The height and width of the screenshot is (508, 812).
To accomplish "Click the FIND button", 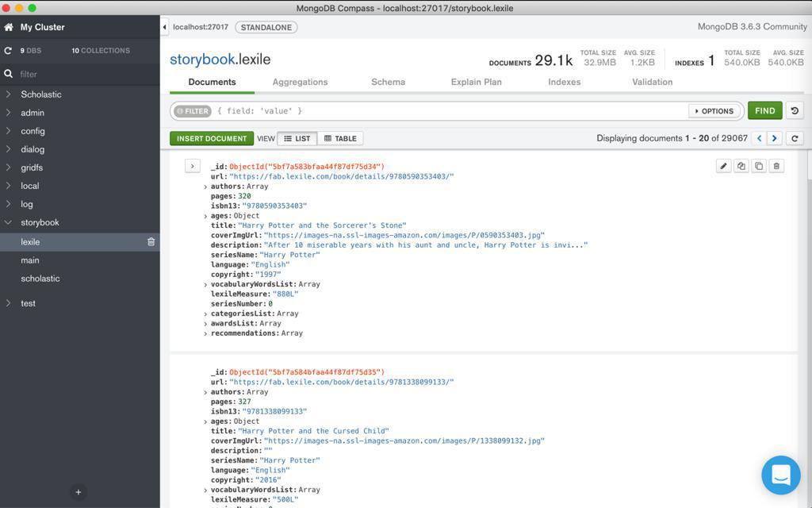I will (765, 110).
